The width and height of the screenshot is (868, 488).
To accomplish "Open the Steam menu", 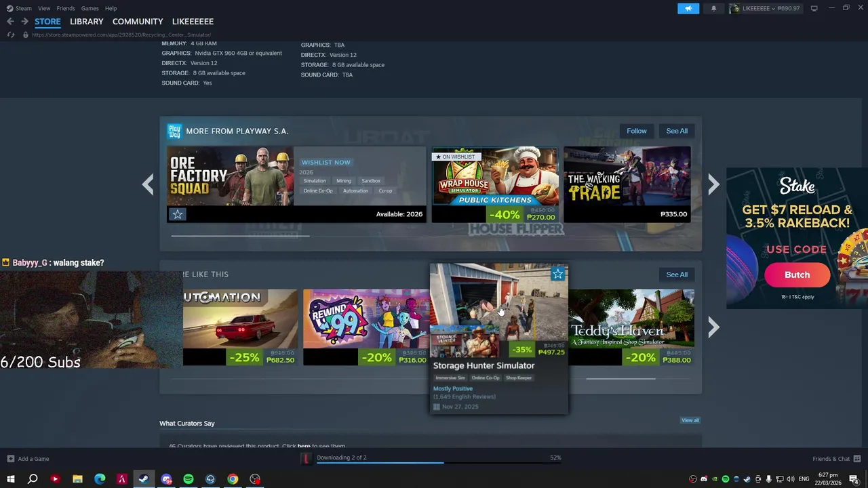I will coord(19,8).
